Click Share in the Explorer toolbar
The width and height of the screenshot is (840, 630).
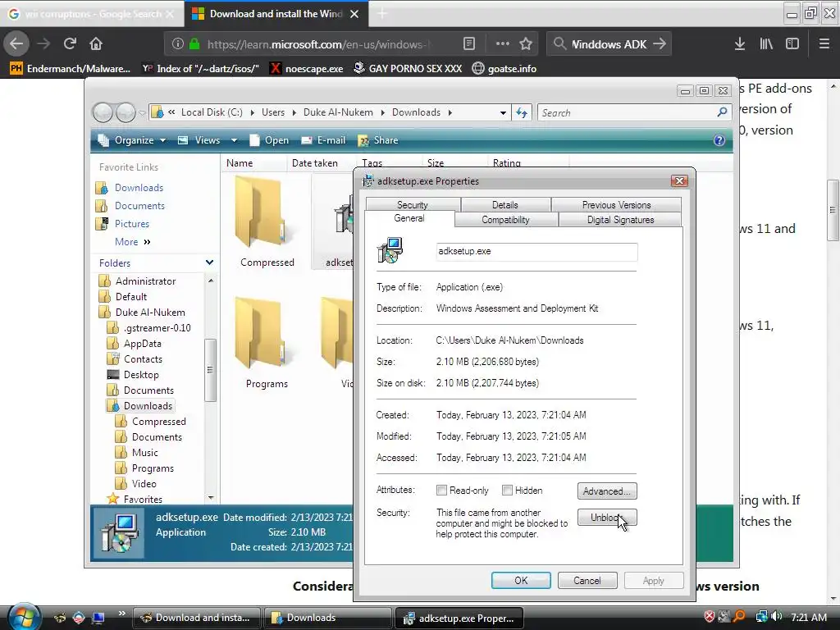pos(378,140)
